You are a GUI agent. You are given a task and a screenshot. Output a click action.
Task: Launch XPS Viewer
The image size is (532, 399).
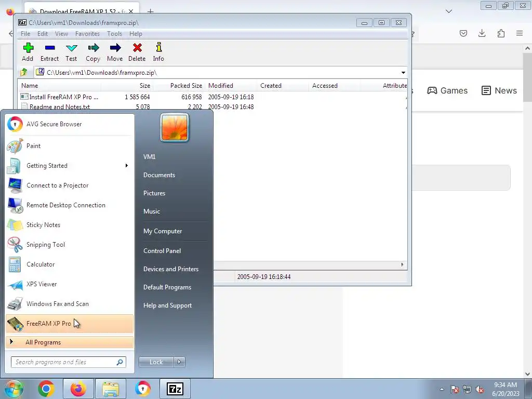(69, 284)
